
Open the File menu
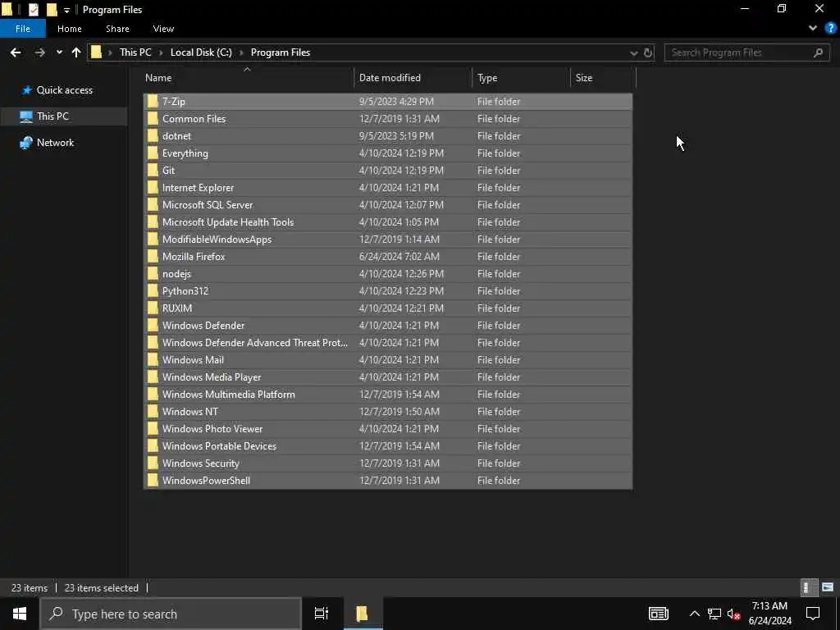point(23,29)
